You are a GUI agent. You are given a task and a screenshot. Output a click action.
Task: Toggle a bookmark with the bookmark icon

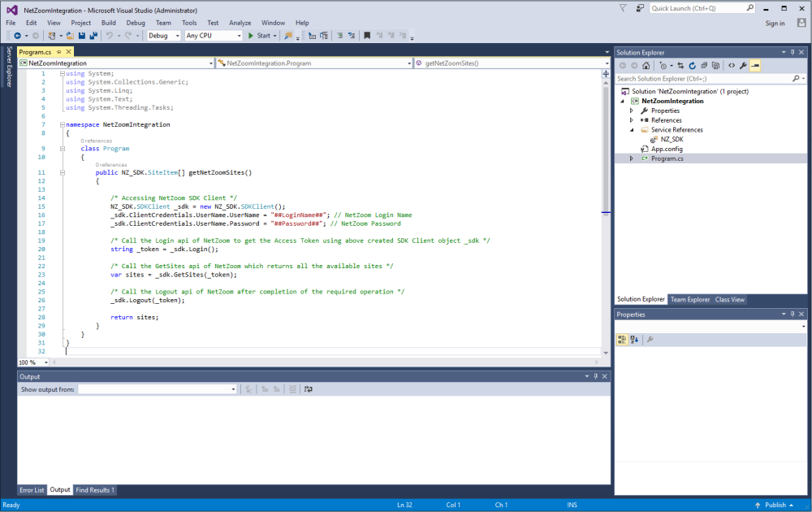(367, 36)
